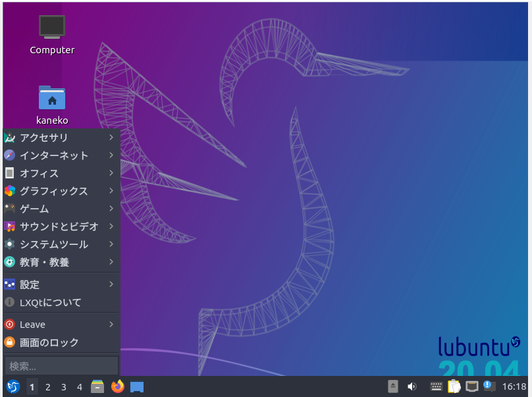Select LXQtについて menu entry
Image resolution: width=532 pixels, height=397 pixels.
pos(61,302)
